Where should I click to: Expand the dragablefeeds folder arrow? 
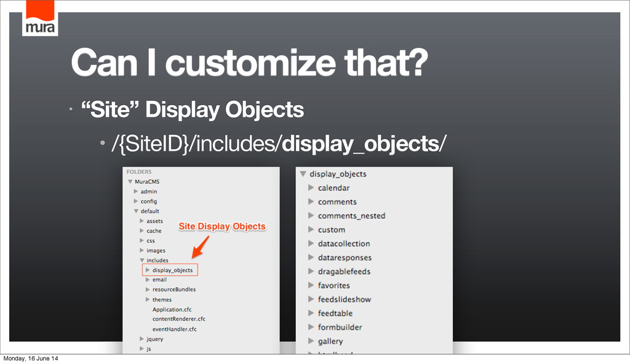(311, 271)
